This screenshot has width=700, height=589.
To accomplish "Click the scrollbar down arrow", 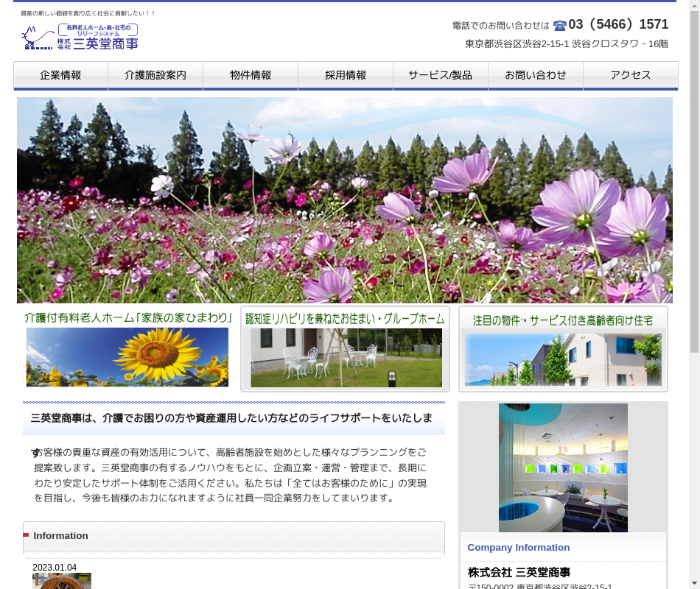I will [x=694, y=584].
